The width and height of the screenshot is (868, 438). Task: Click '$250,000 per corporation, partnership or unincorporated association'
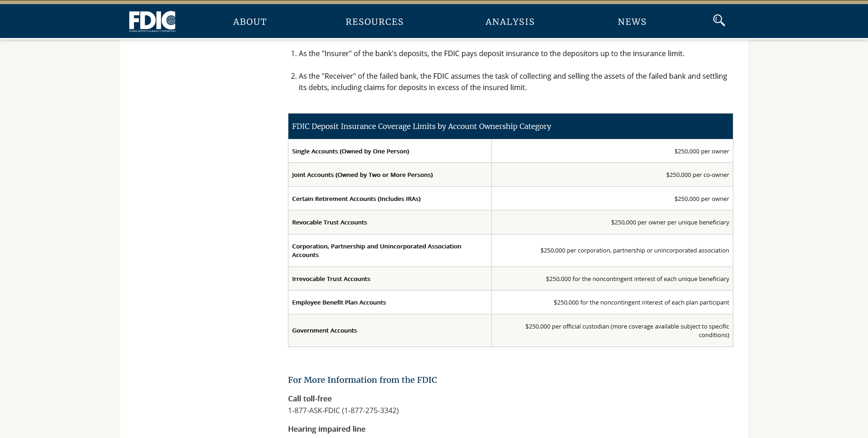[x=635, y=250]
